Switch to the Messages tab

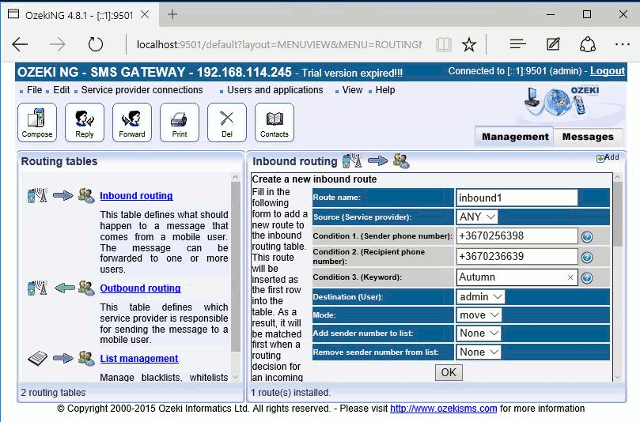click(x=588, y=137)
